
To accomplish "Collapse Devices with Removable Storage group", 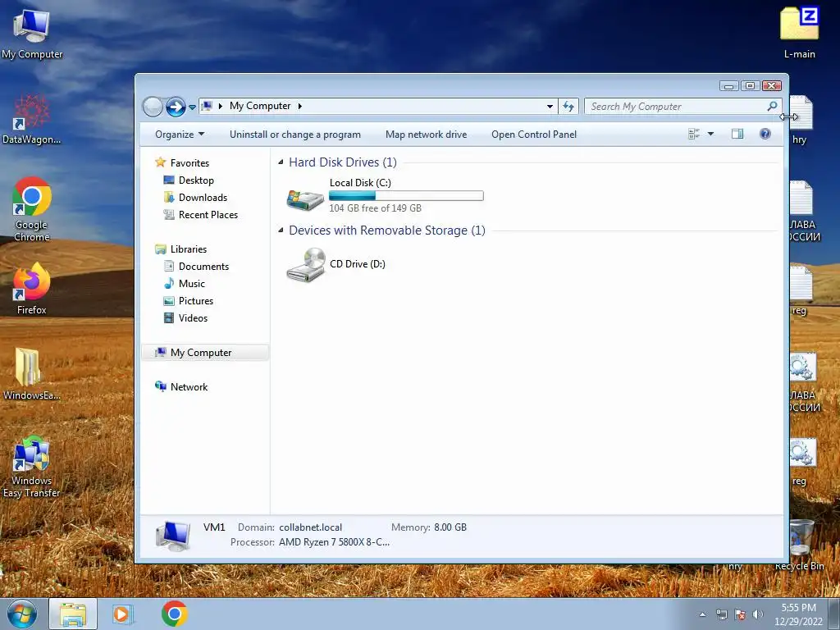I will click(281, 230).
